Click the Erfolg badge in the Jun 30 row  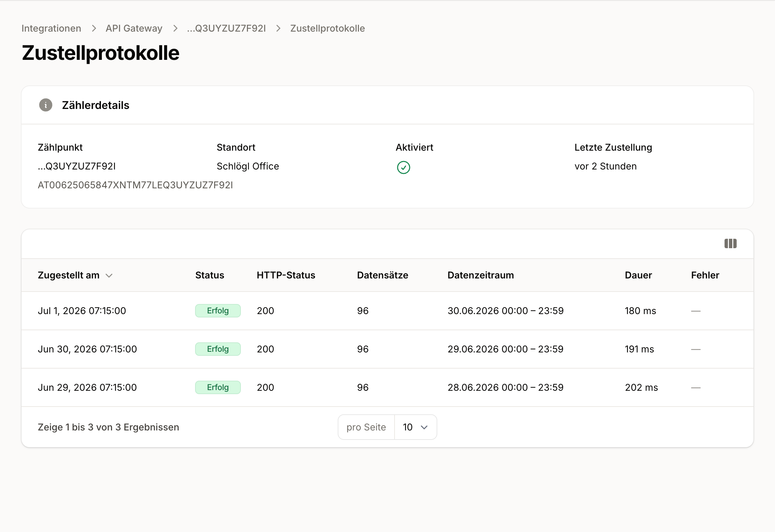pos(218,349)
